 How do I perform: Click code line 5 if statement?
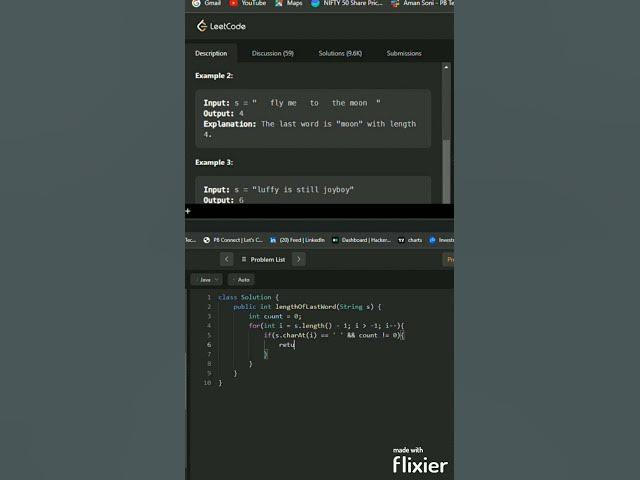click(334, 335)
